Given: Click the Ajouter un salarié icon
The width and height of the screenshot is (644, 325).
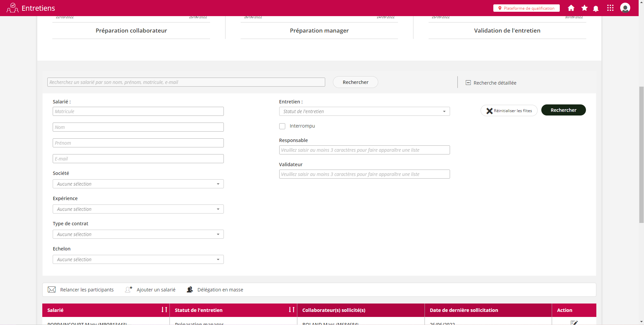Looking at the screenshot, I should pyautogui.click(x=129, y=289).
